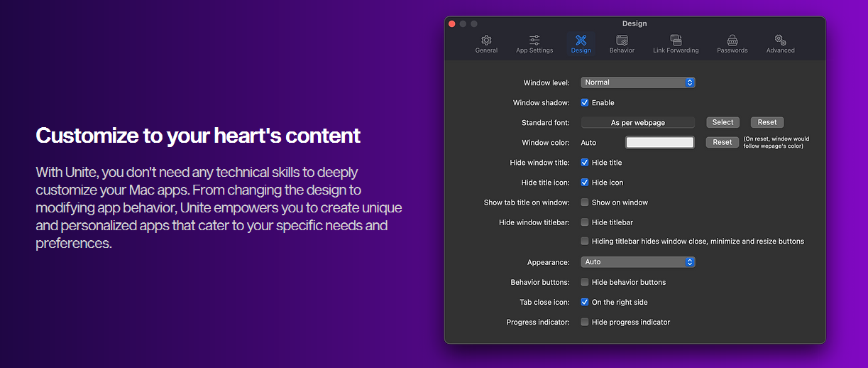
Task: Uncheck the Hide icon checkbox
Action: (x=585, y=182)
